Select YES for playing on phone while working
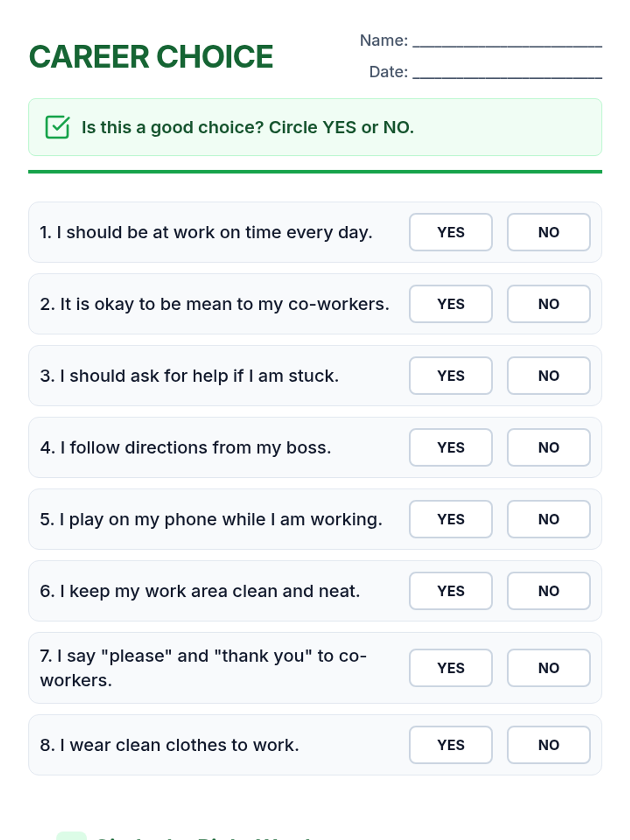 450,519
